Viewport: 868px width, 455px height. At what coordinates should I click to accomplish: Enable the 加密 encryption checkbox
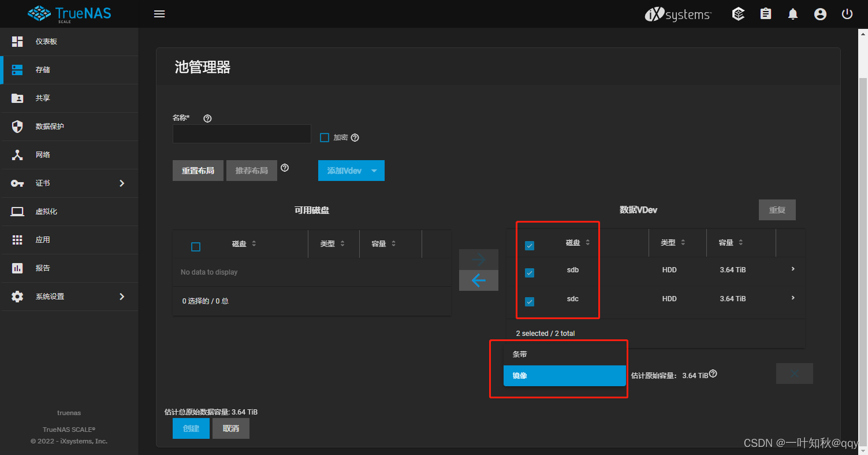325,138
